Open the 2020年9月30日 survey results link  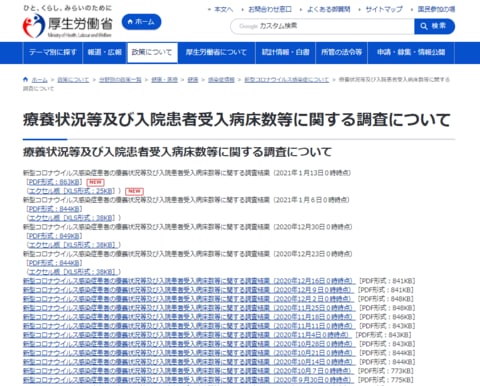coord(187,380)
